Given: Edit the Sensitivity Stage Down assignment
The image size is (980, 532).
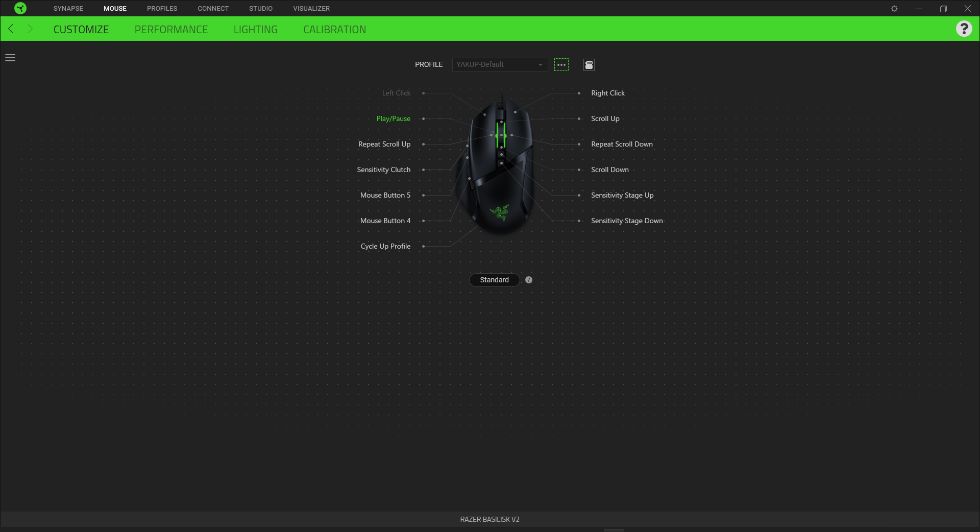Looking at the screenshot, I should point(627,221).
